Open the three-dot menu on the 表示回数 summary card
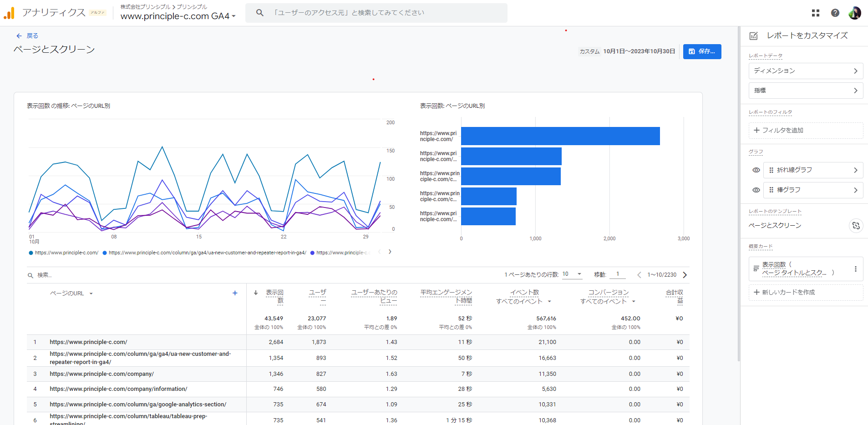This screenshot has height=425, width=868. (855, 269)
